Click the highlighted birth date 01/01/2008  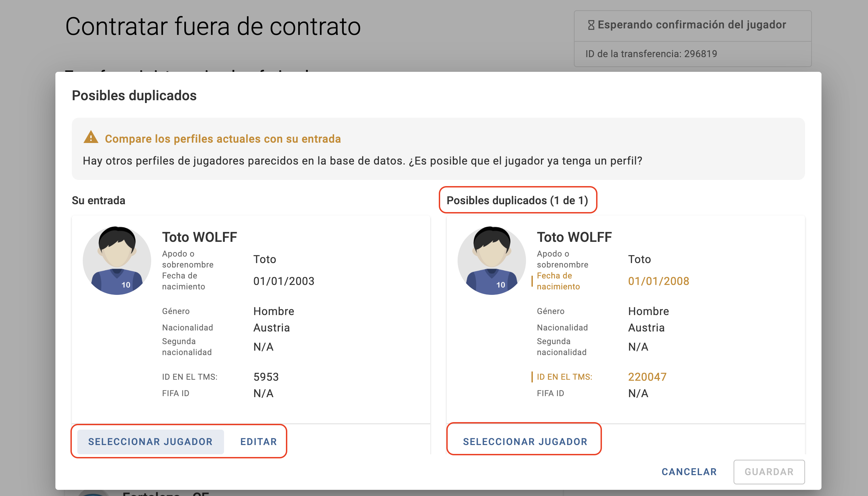[659, 281]
